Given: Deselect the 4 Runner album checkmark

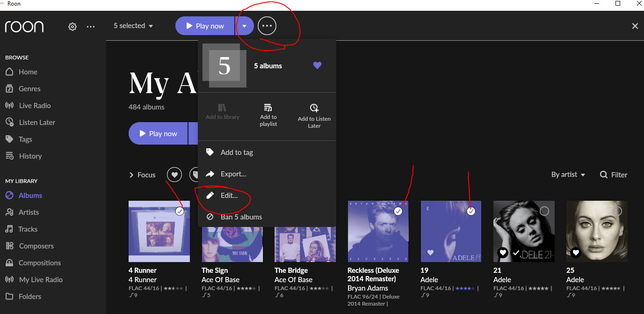Looking at the screenshot, I should pos(180,212).
